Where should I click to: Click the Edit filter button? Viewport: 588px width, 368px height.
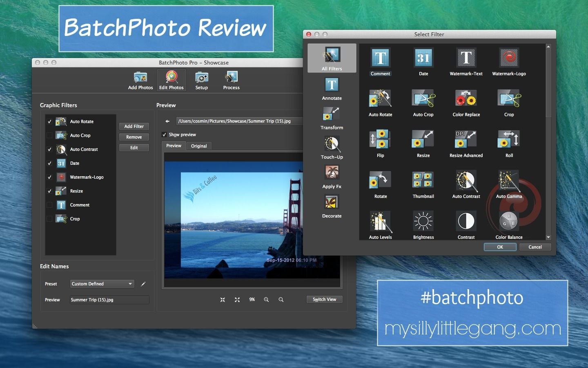click(x=134, y=148)
